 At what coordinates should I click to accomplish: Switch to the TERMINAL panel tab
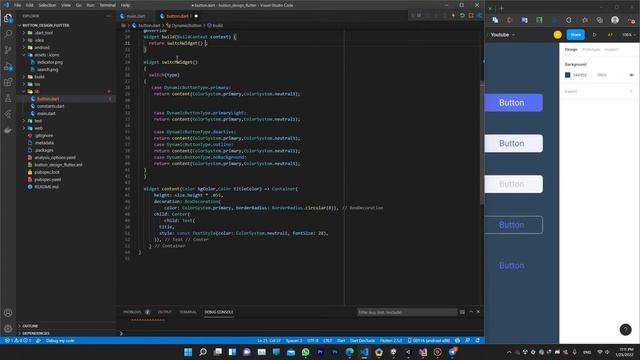pyautogui.click(x=188, y=312)
